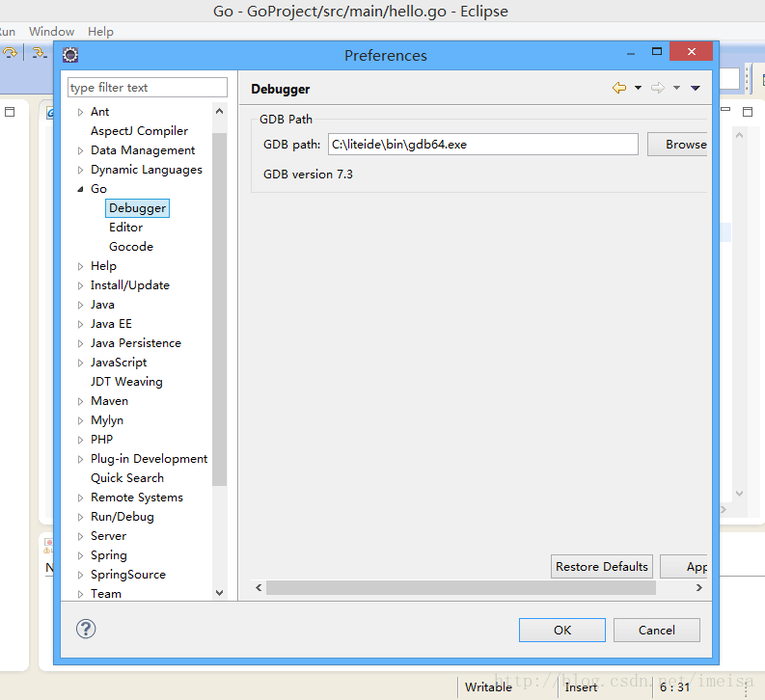765x700 pixels.
Task: Open the Preferences view menu dropdown triangle
Action: (x=696, y=88)
